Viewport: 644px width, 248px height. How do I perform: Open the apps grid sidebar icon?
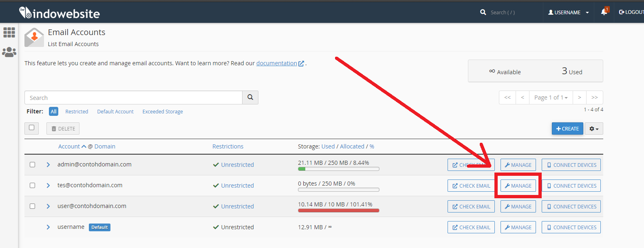pyautogui.click(x=9, y=32)
